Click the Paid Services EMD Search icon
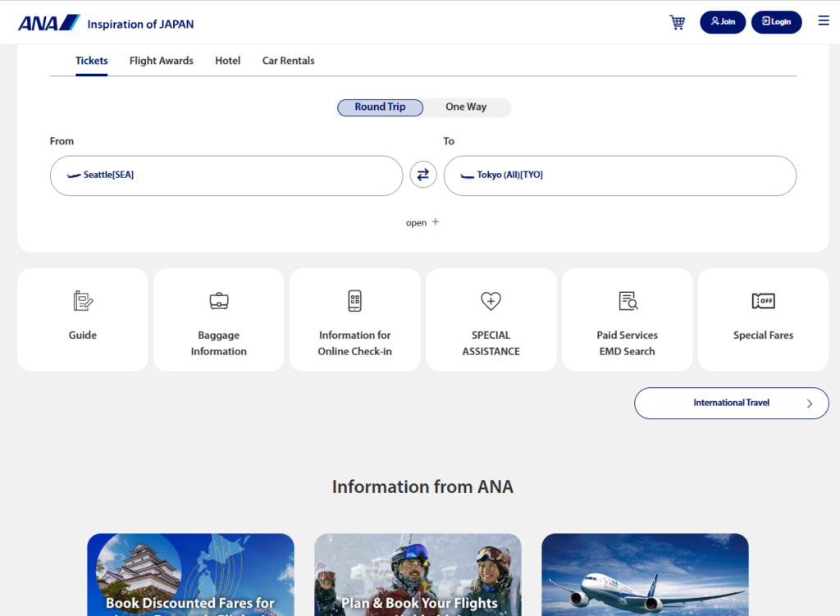Image resolution: width=840 pixels, height=616 pixels. [x=628, y=301]
